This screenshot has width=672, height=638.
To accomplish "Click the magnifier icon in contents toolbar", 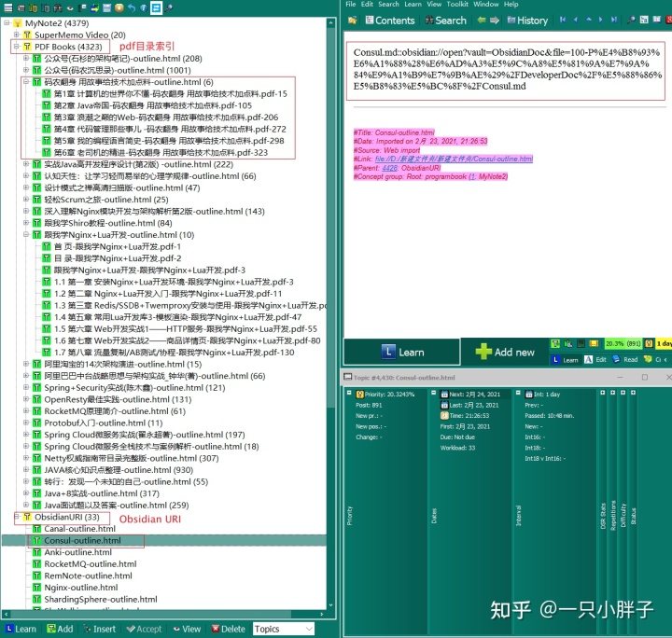I will (x=169, y=7).
